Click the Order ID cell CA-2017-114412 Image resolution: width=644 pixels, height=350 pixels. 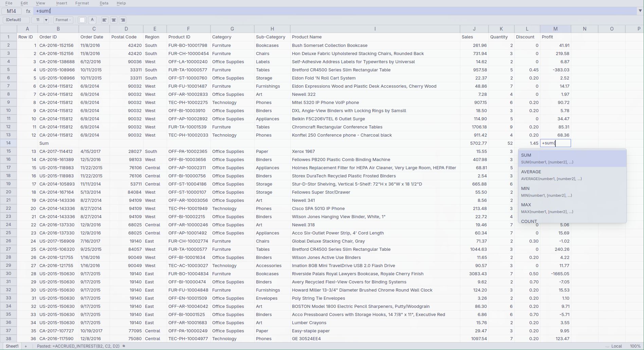click(58, 152)
